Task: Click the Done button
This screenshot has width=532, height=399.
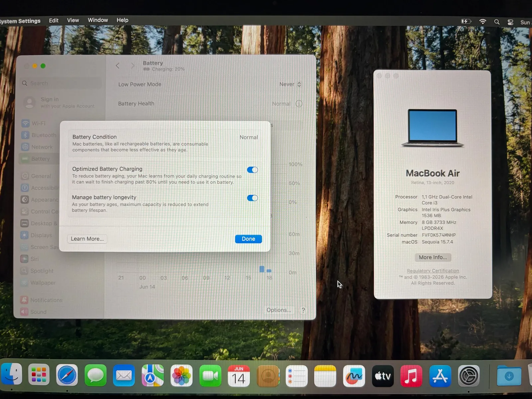Action: click(248, 239)
